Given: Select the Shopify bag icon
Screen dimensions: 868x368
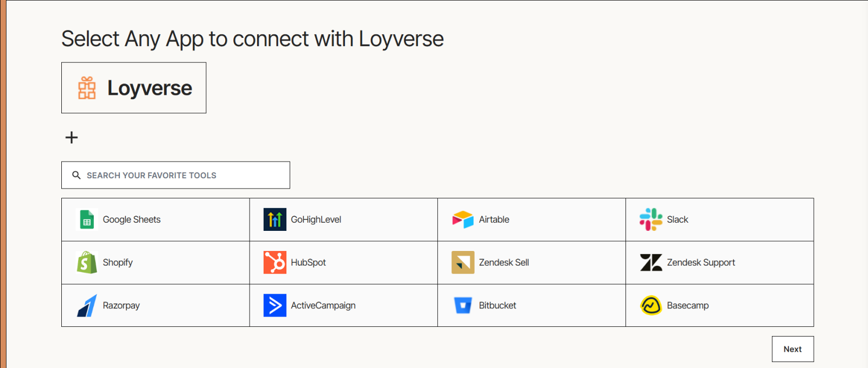Looking at the screenshot, I should click(x=87, y=262).
